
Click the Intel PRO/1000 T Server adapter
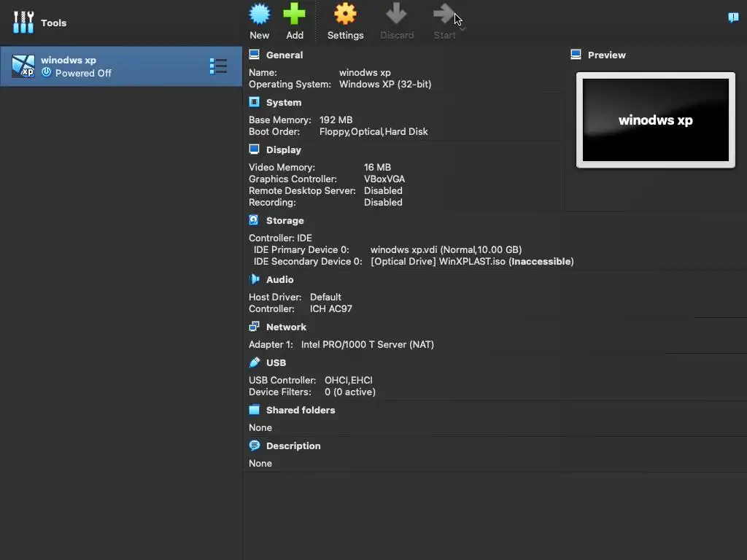(x=368, y=344)
